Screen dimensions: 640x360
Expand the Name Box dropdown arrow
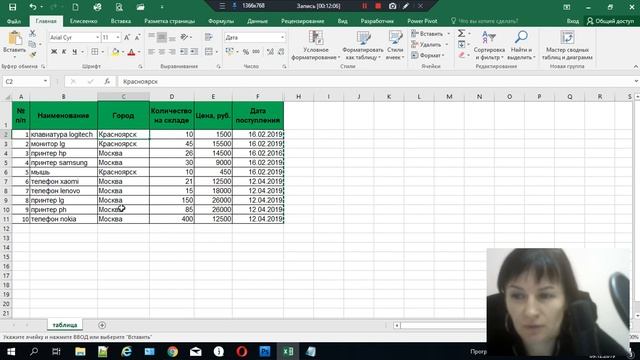pos(45,81)
